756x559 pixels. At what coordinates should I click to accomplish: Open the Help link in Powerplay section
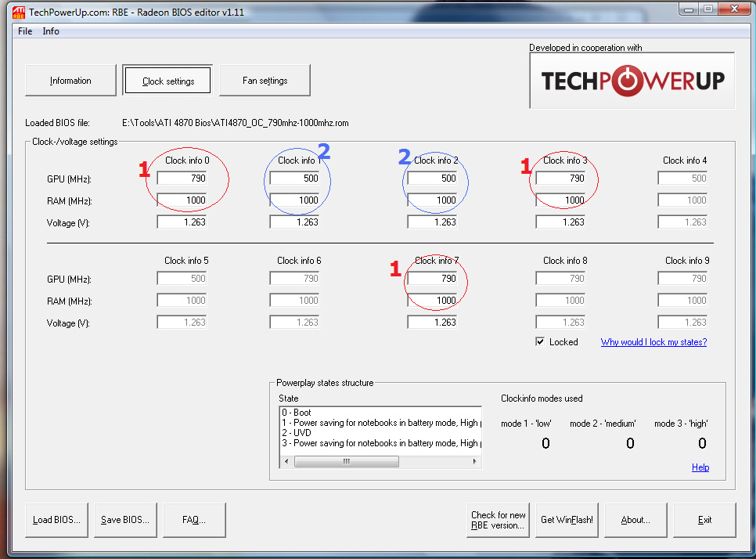tap(700, 467)
